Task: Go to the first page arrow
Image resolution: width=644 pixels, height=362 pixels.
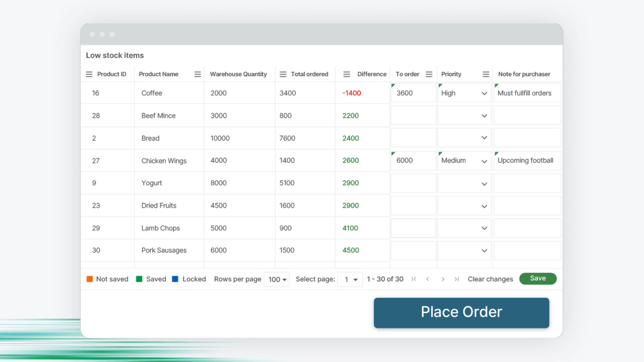Action: click(x=414, y=279)
